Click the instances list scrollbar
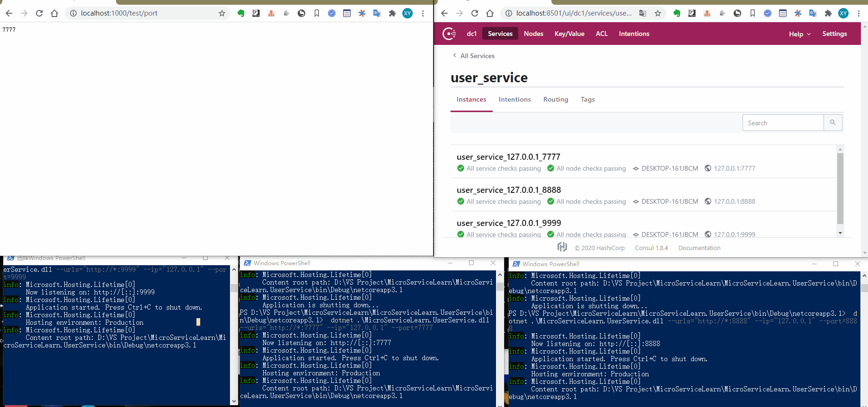 [x=840, y=188]
